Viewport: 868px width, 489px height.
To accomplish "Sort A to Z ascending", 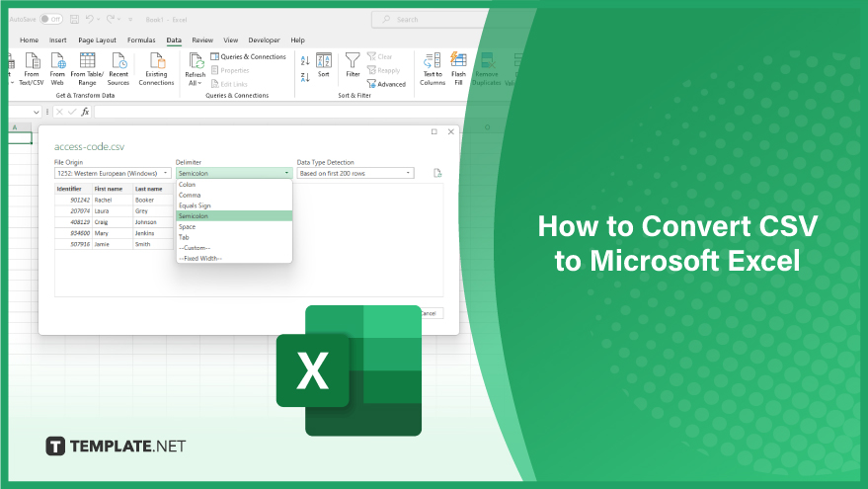I will tap(305, 60).
